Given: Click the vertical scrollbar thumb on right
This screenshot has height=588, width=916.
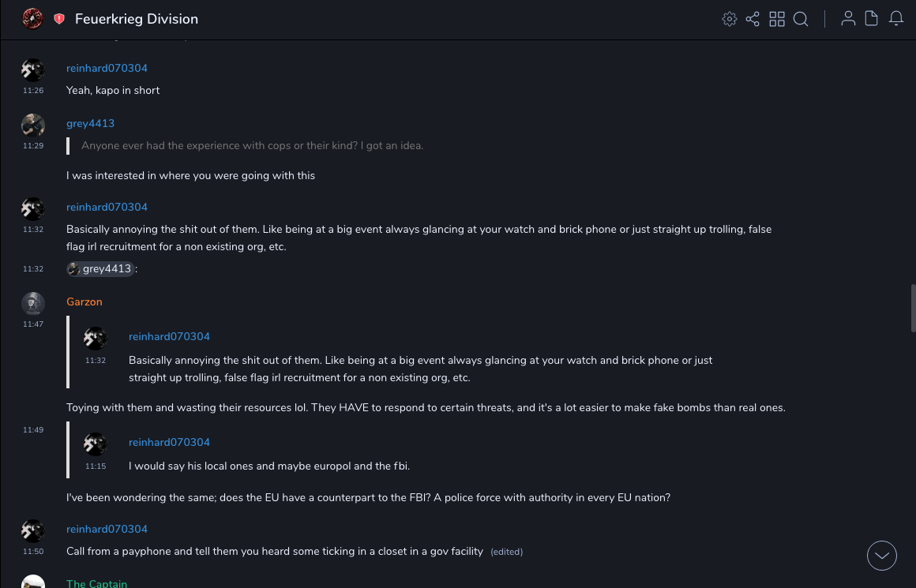Looking at the screenshot, I should point(913,308).
